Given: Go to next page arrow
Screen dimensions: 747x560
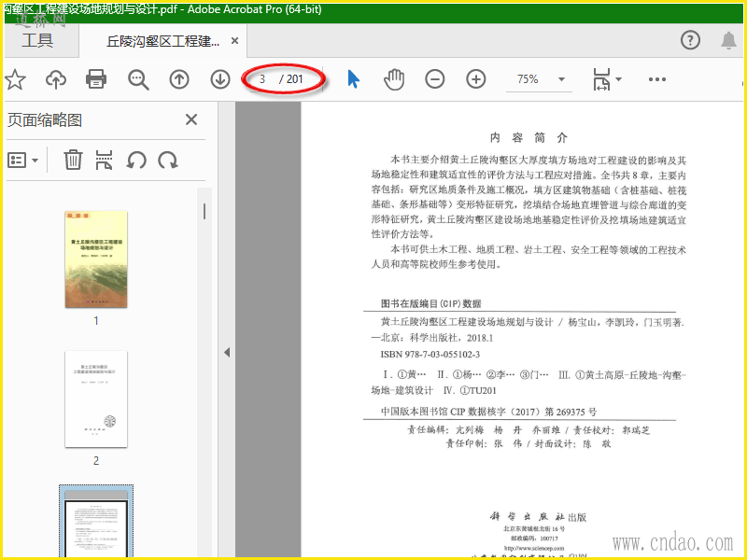Looking at the screenshot, I should point(220,79).
